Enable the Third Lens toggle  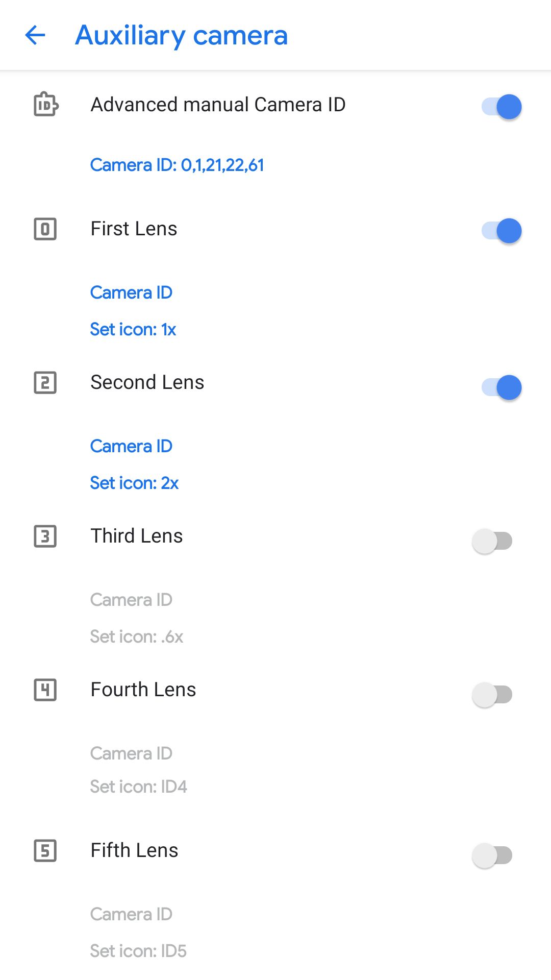pos(492,541)
